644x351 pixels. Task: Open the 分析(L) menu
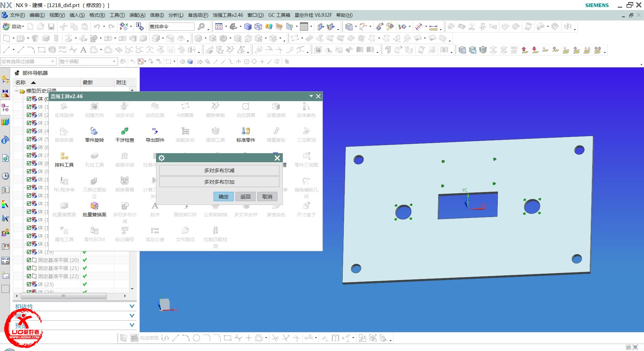pyautogui.click(x=176, y=15)
